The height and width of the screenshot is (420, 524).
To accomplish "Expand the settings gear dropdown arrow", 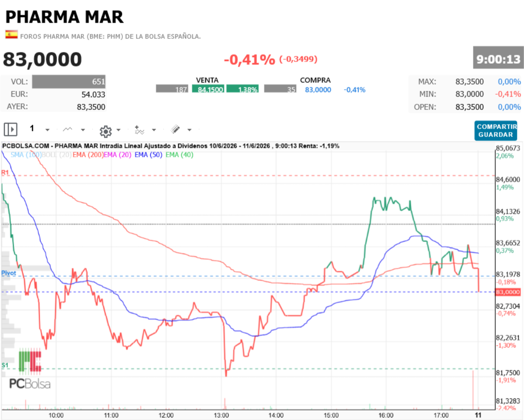I will point(118,130).
